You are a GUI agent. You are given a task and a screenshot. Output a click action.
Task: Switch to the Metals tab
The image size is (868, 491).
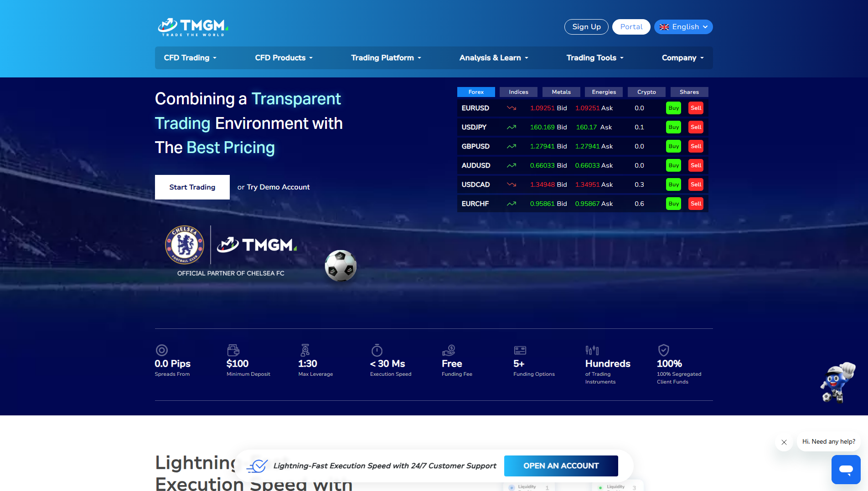click(561, 92)
